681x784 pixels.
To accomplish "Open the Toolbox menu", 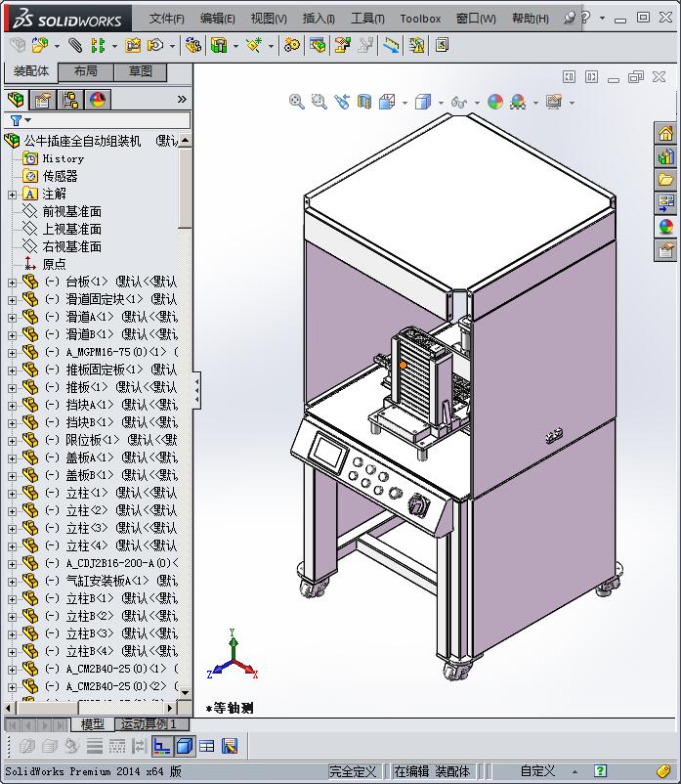I will 420,19.
